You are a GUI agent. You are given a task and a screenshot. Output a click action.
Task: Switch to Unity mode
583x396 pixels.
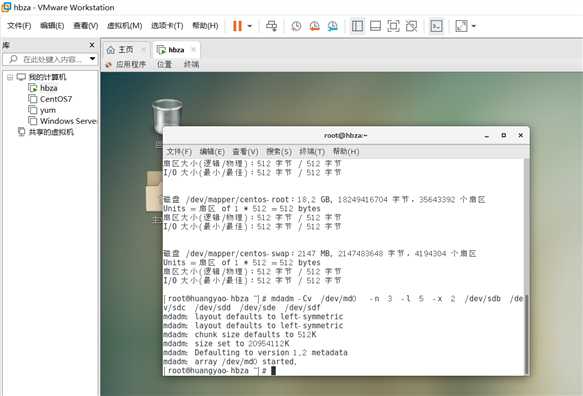411,26
